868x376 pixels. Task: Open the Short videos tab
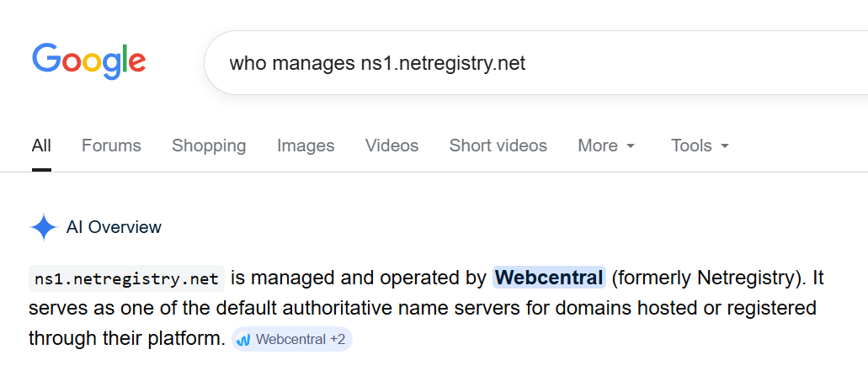pos(498,146)
